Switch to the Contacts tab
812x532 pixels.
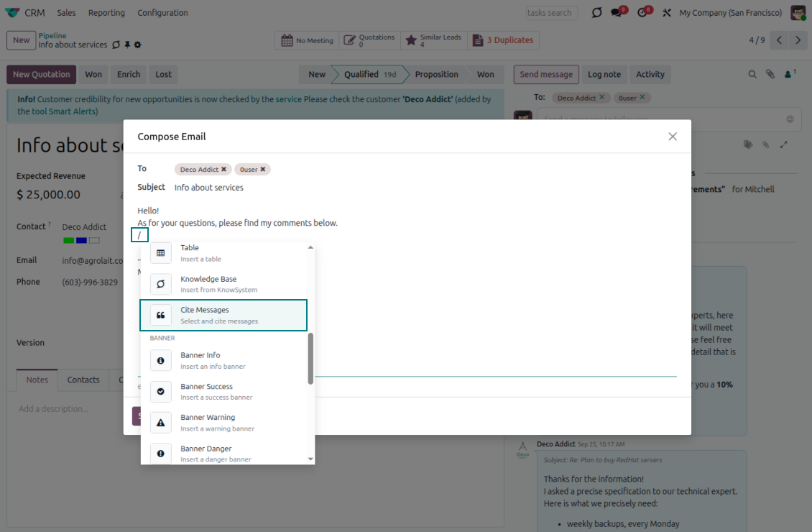click(x=83, y=380)
